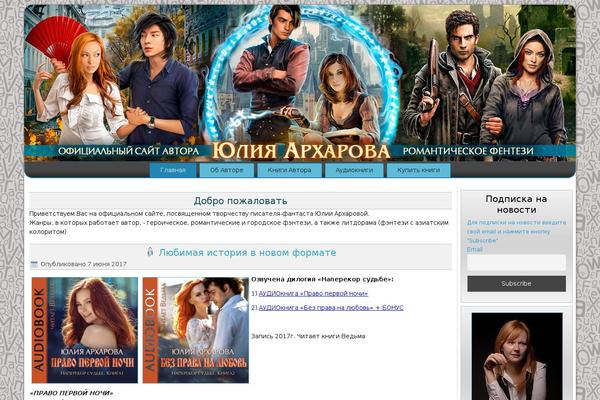Image resolution: width=600 pixels, height=400 pixels.
Task: Open the Купить книги page
Action: [x=418, y=170]
